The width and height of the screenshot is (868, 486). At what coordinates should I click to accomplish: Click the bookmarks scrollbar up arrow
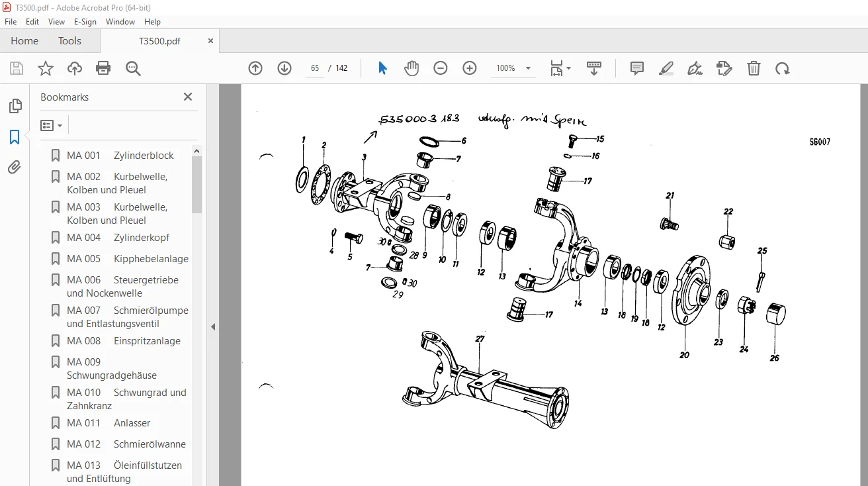coord(196,151)
